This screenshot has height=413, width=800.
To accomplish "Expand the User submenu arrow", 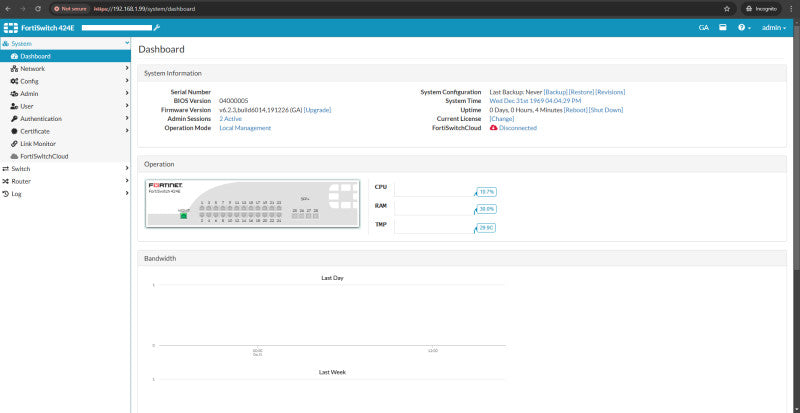I will (x=127, y=106).
